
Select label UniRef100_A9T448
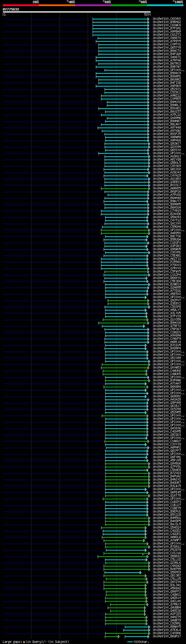pyautogui.click(x=167, y=127)
